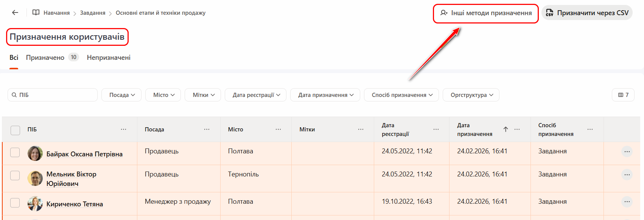
Task: Open row actions for Мельник Віктор Юрійович
Action: (627, 175)
